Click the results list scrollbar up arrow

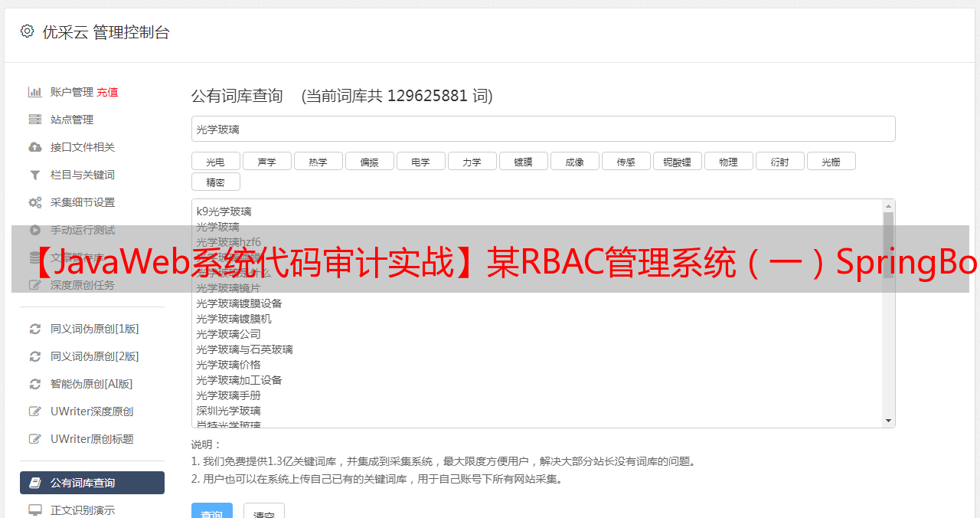coord(888,205)
